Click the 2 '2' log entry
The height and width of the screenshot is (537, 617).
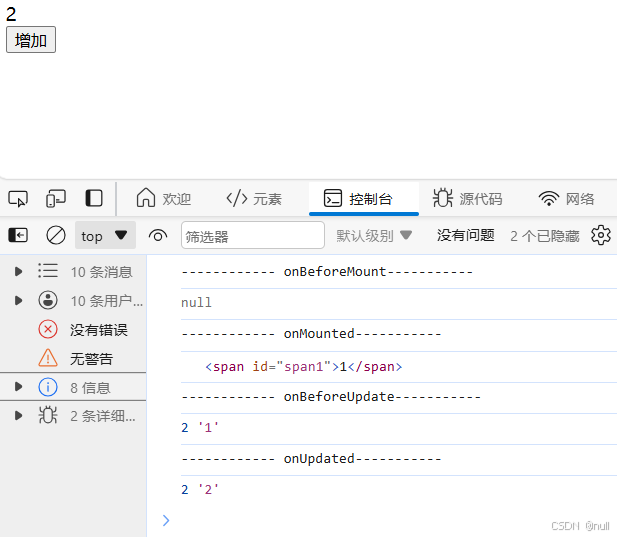coord(200,490)
